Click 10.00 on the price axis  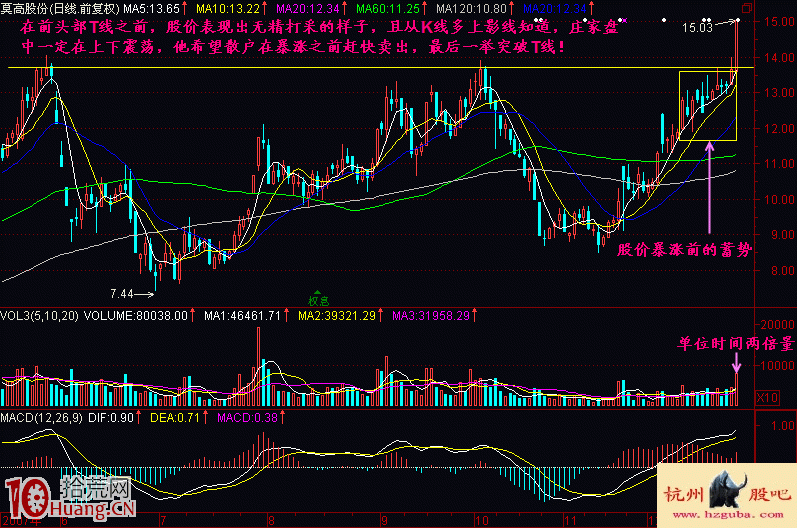[x=779, y=199]
